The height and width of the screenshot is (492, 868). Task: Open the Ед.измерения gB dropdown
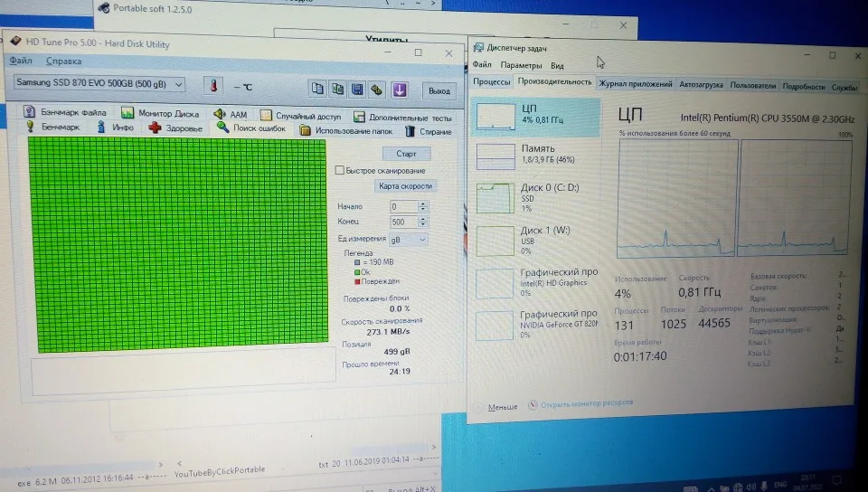[409, 240]
